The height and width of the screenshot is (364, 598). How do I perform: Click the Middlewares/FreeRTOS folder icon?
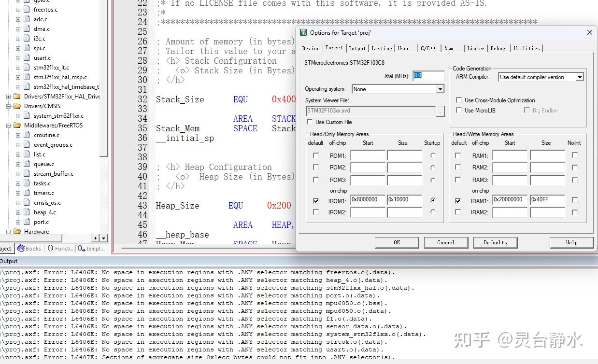click(x=17, y=126)
